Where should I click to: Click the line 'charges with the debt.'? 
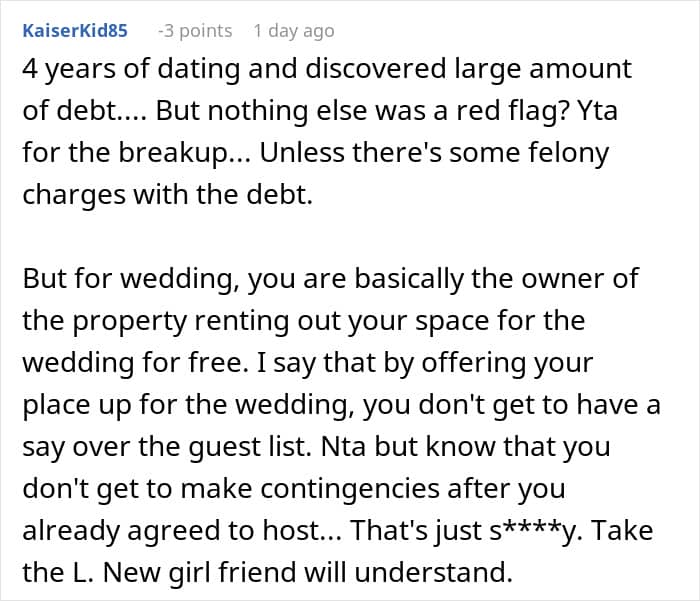click(167, 195)
